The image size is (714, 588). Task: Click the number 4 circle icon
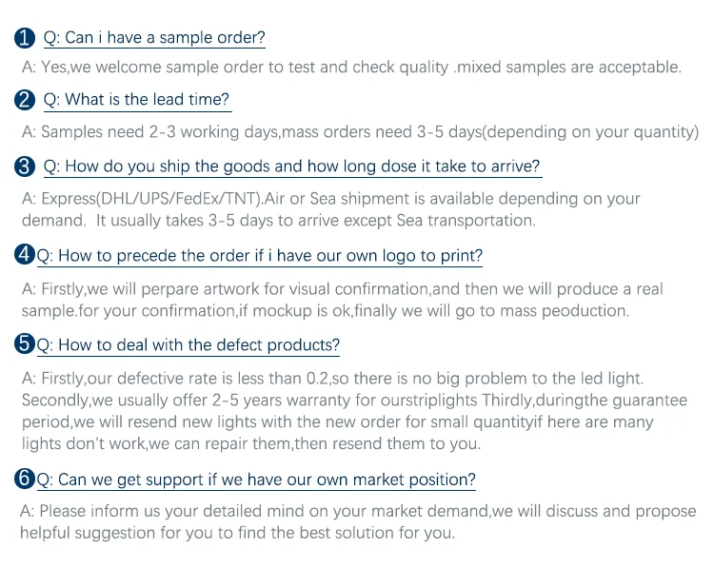[x=25, y=255]
